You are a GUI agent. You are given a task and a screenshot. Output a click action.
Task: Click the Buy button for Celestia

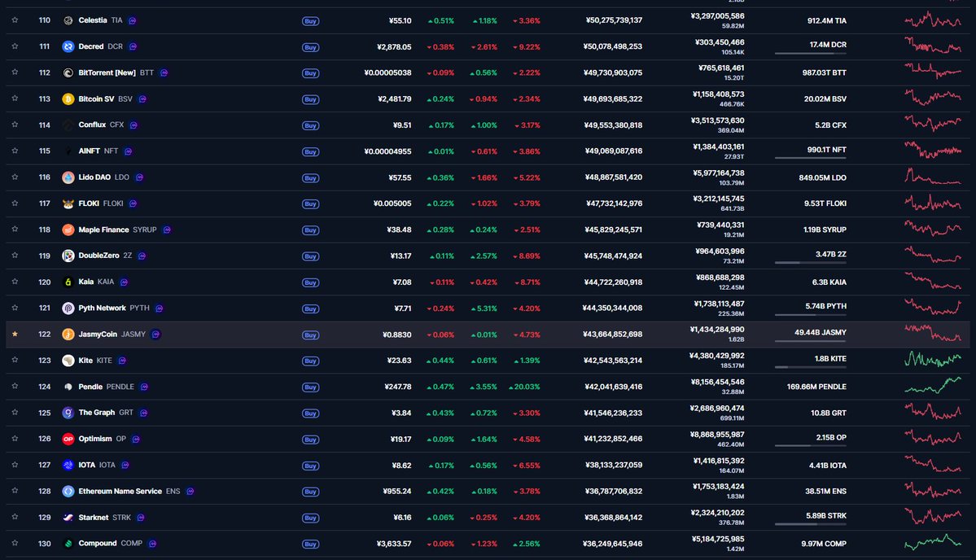tap(311, 21)
